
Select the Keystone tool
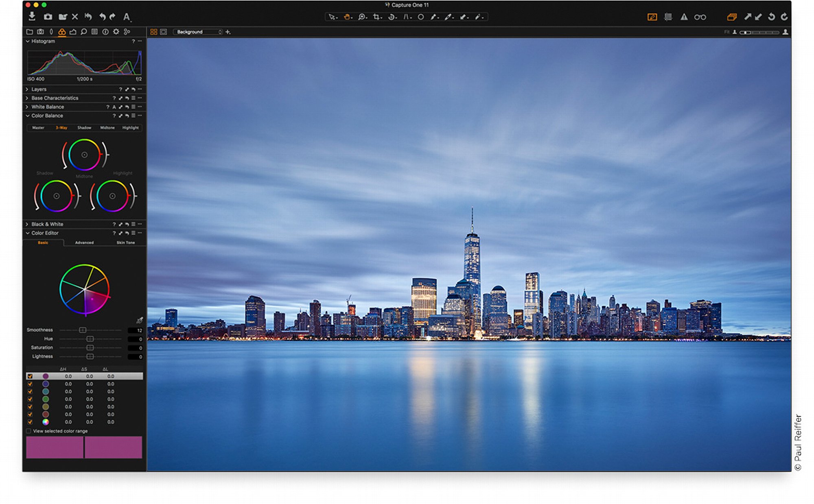407,17
